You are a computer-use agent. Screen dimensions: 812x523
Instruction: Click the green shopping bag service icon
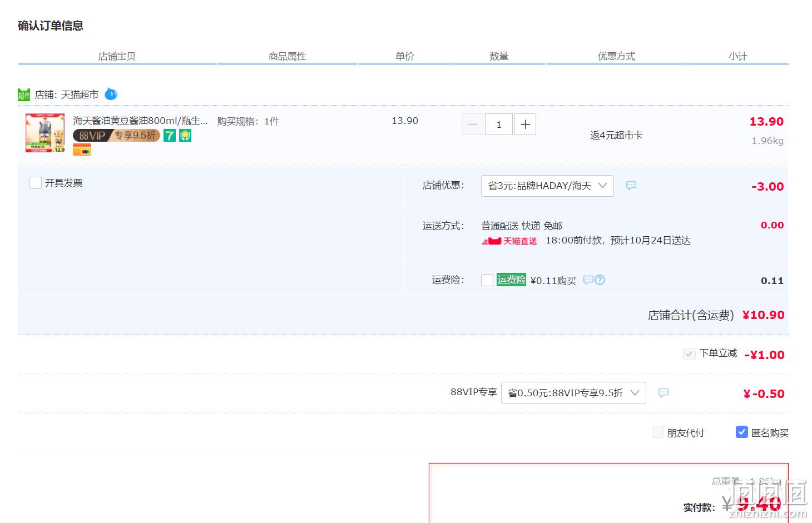pyautogui.click(x=185, y=135)
